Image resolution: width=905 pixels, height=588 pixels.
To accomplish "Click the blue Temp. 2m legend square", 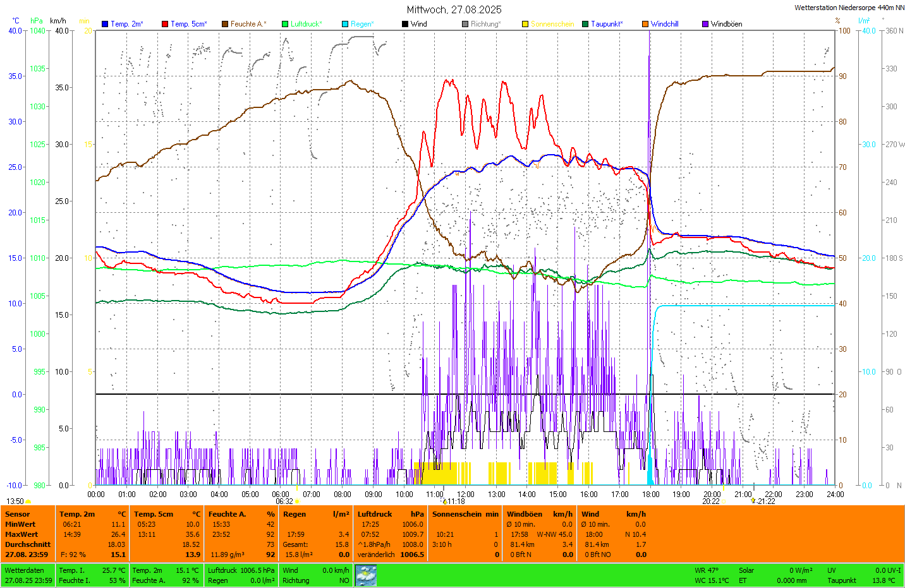I will [x=105, y=24].
